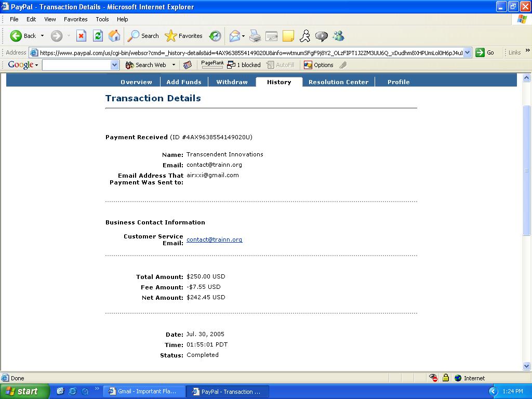
Task: Launch AIM running man icon
Action: 304,36
